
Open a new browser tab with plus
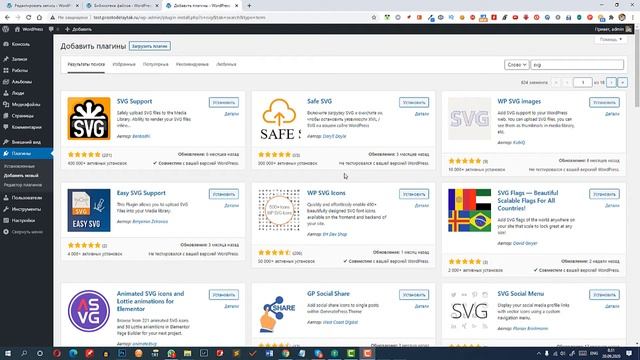[249, 6]
